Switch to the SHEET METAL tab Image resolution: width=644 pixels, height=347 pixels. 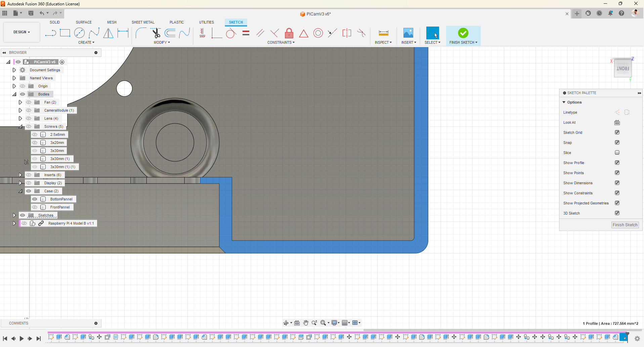tap(143, 22)
